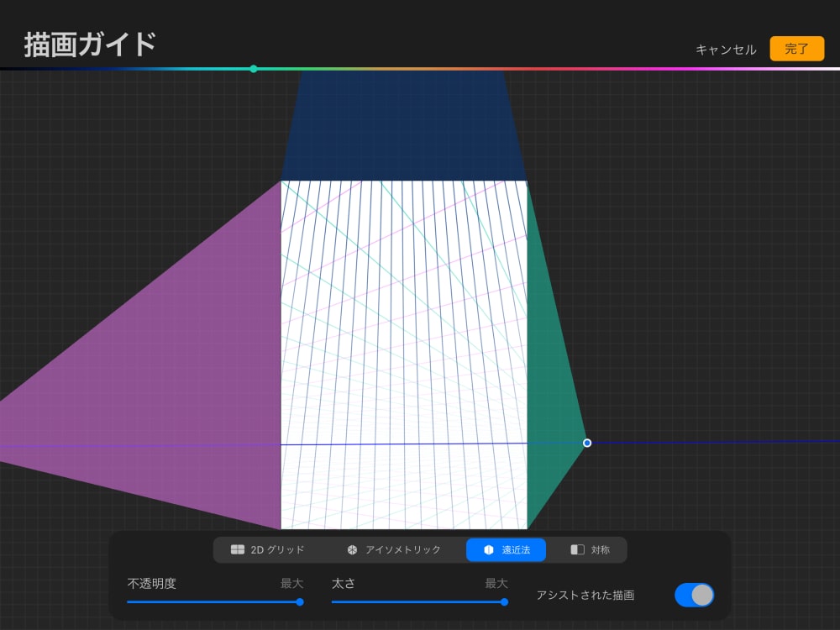Click the green handle on the color spectrum bar
Image resolution: width=840 pixels, height=630 pixels.
pyautogui.click(x=254, y=69)
